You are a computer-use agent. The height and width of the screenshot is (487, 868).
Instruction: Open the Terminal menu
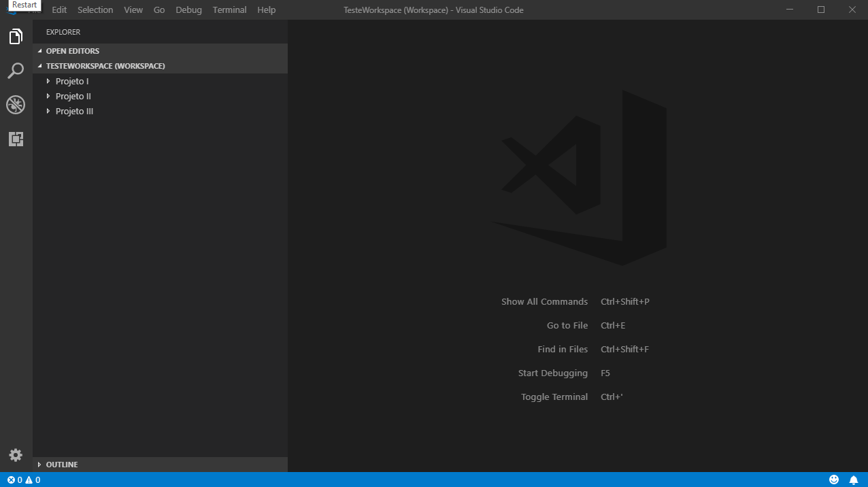[x=229, y=10]
